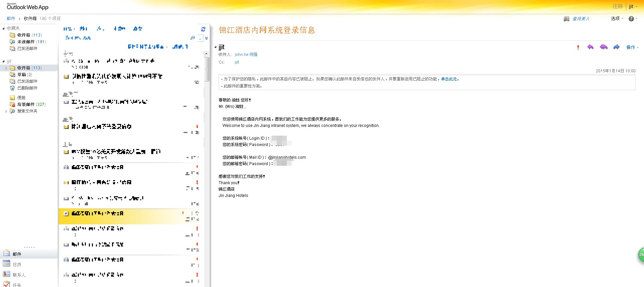Image resolution: width=644 pixels, height=287 pixels.
Task: Expand advanced search options with double chevron
Action: pyautogui.click(x=207, y=38)
